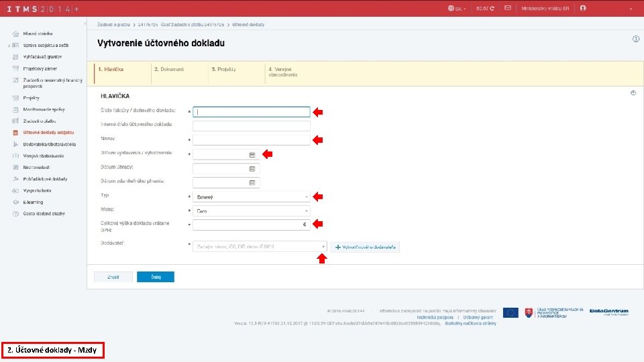Click history icon in Hlavička section corner
644x362 pixels.
[x=633, y=93]
